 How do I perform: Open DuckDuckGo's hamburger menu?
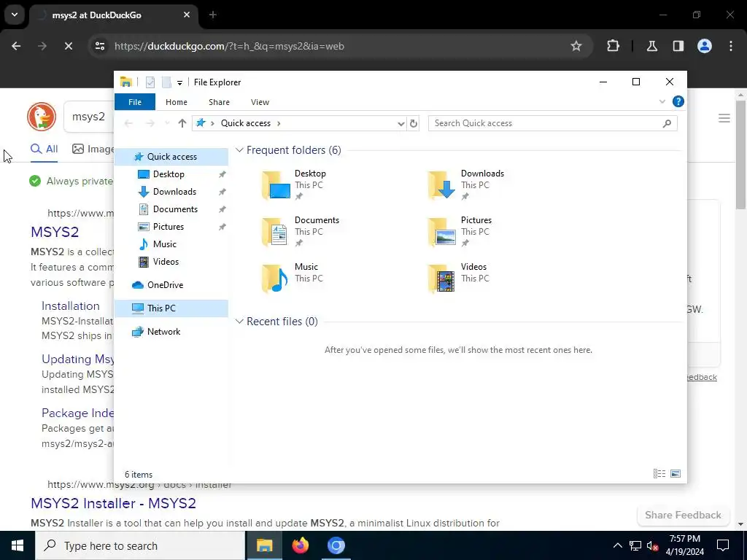pos(724,118)
